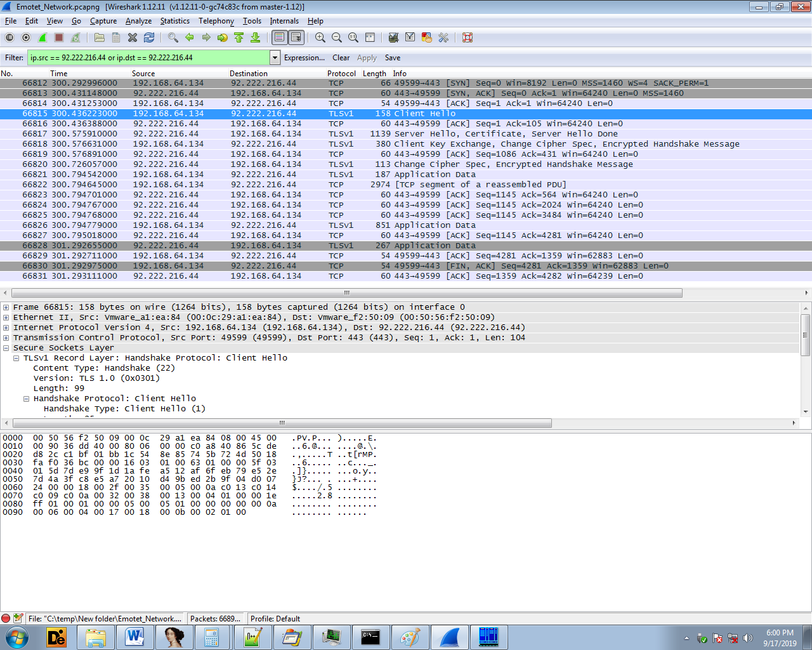Viewport: 812px width, 650px height.
Task: Reset zoom to normal size
Action: pos(353,37)
